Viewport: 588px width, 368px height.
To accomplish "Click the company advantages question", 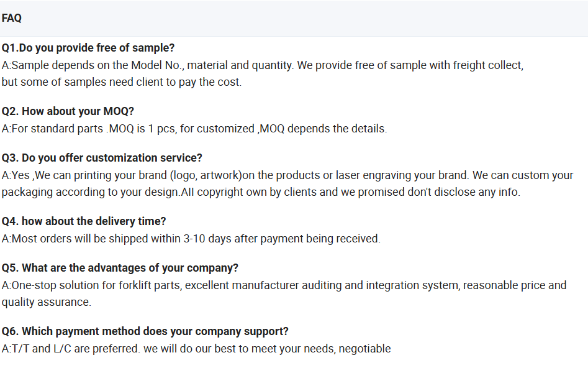I will 120,268.
